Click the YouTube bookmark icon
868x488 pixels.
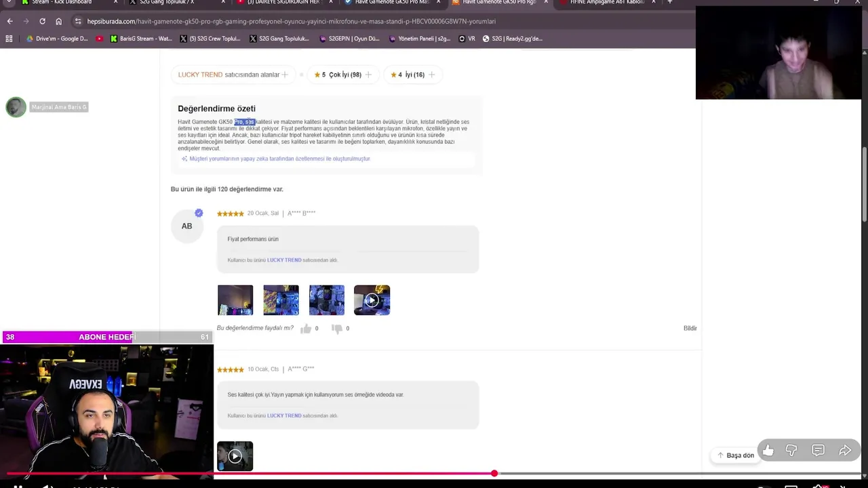click(99, 39)
